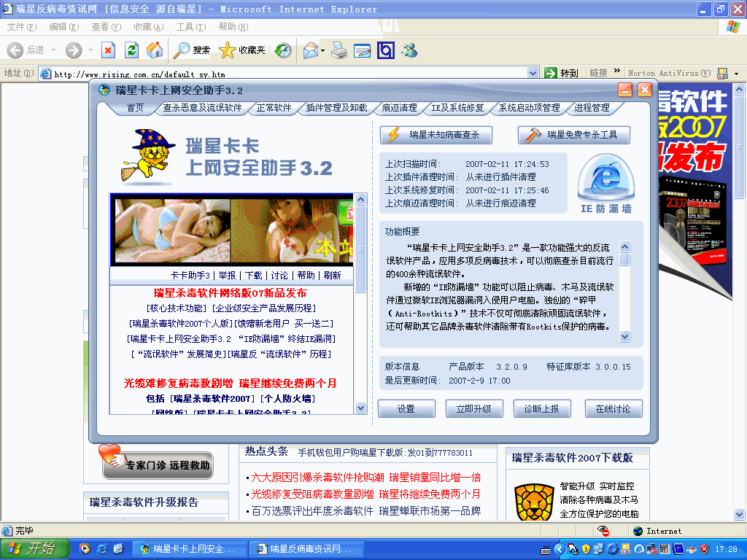Click the IE防漏墙 firewall icon
The height and width of the screenshot is (560, 747).
point(605,183)
